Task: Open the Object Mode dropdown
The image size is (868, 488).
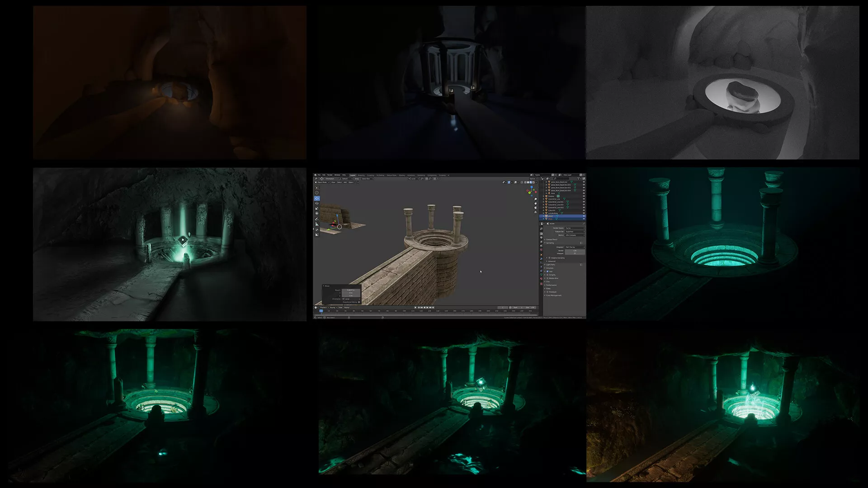Action: pyautogui.click(x=323, y=182)
